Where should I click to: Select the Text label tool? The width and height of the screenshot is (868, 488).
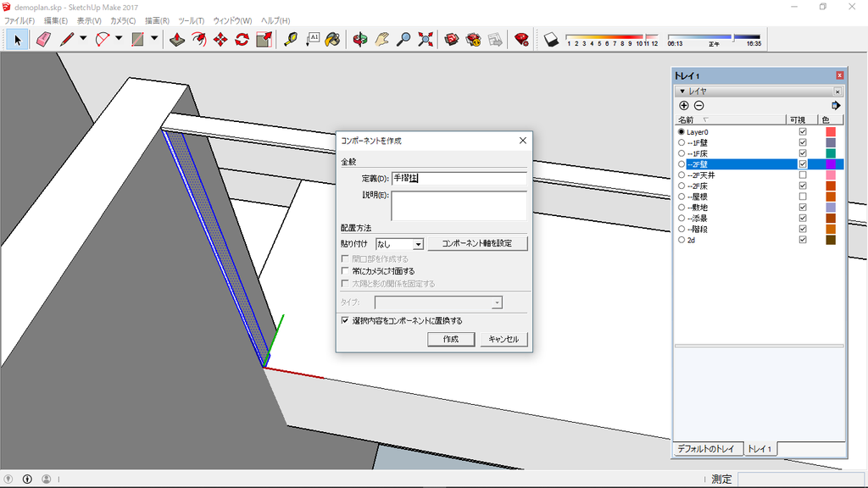coord(313,39)
